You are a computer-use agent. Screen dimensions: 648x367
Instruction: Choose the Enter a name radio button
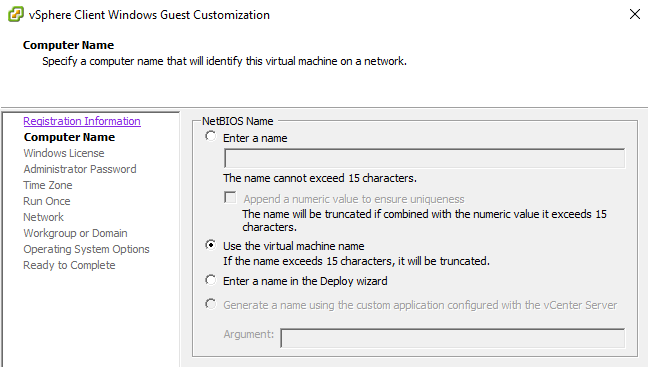click(x=211, y=136)
